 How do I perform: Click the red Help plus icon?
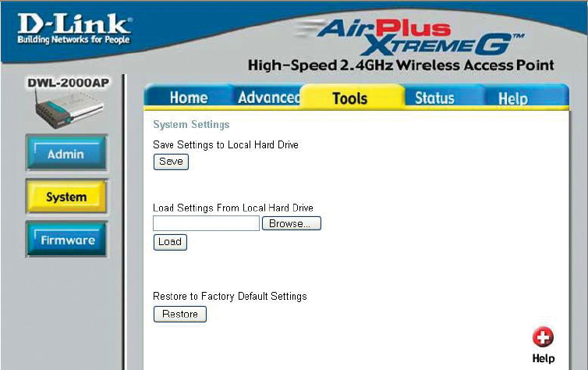(x=543, y=336)
